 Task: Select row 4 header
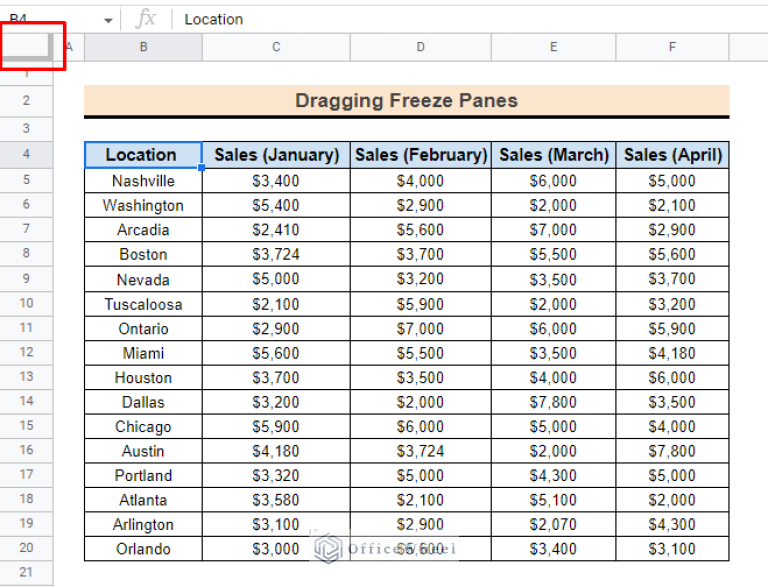point(26,154)
